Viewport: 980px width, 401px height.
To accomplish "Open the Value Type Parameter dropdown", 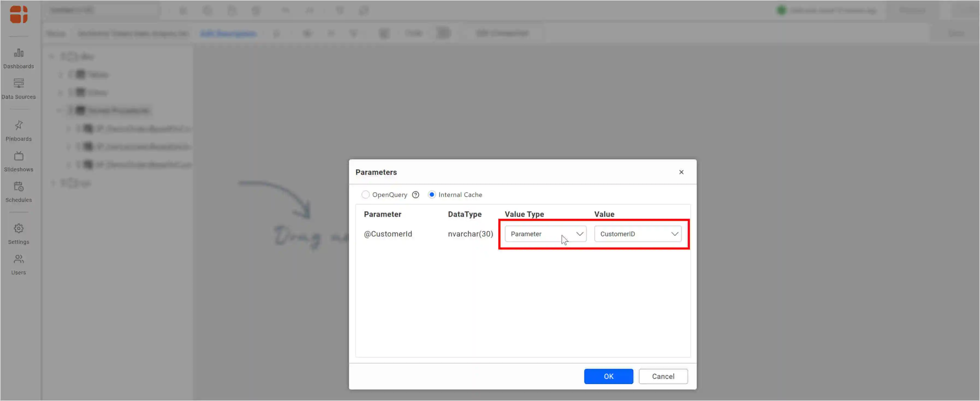I will 545,234.
